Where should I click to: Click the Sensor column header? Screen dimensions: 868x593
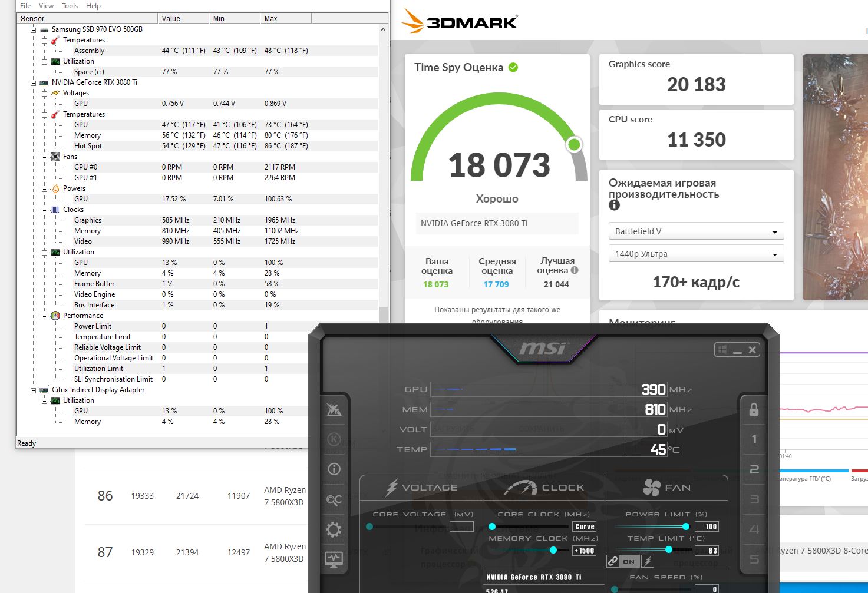(x=87, y=19)
